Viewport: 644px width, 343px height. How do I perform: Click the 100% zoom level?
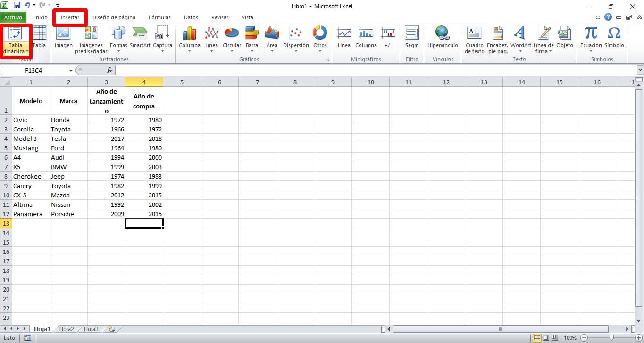(x=570, y=338)
